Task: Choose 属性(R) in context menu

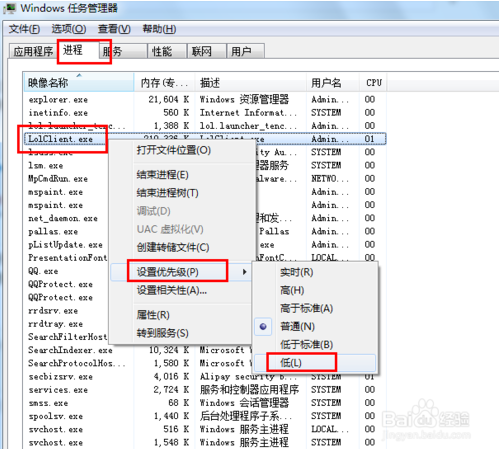Action: tap(180, 315)
